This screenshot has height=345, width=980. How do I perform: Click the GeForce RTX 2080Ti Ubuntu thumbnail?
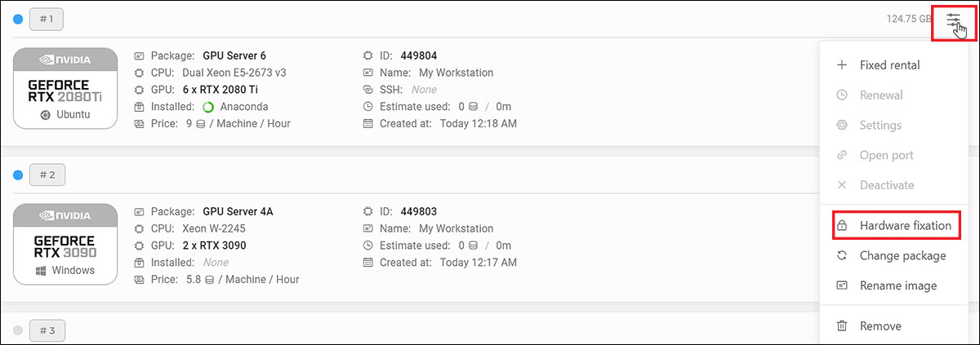point(64,89)
